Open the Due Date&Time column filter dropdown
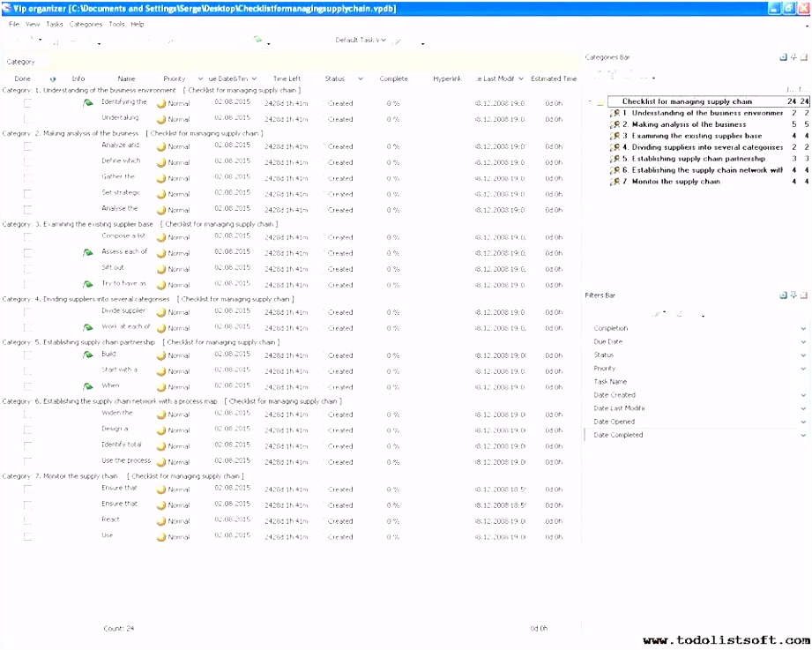The width and height of the screenshot is (812, 650). pyautogui.click(x=254, y=79)
